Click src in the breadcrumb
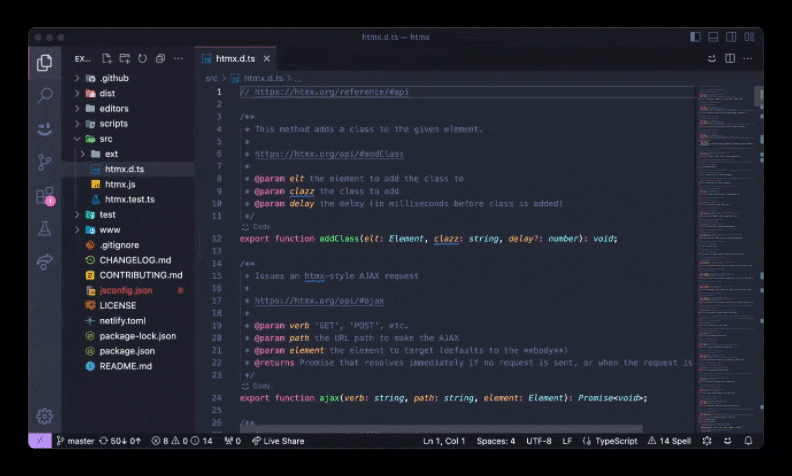The height and width of the screenshot is (476, 792). point(211,78)
